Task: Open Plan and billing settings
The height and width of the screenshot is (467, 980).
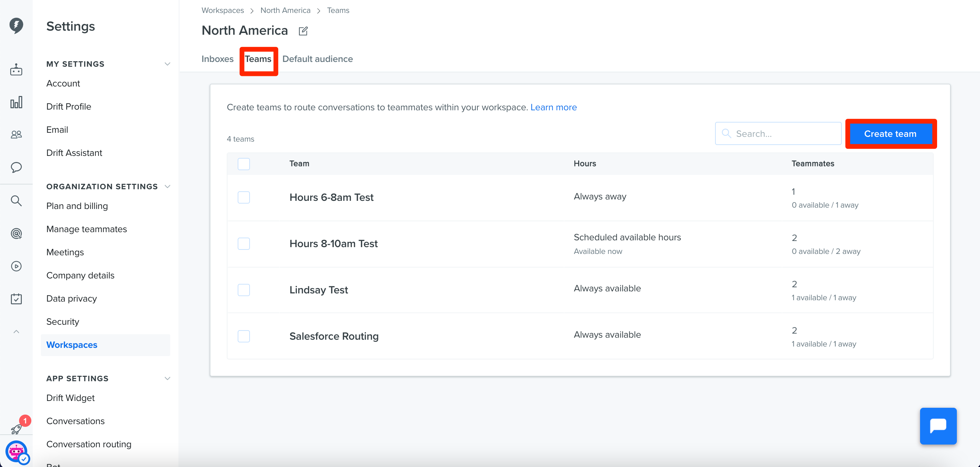Action: (77, 206)
